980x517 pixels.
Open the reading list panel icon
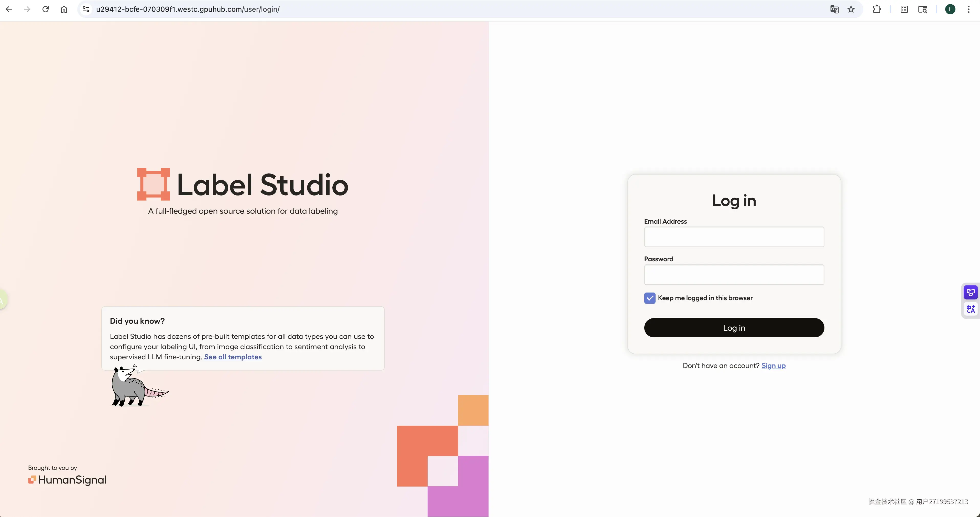[x=904, y=9]
